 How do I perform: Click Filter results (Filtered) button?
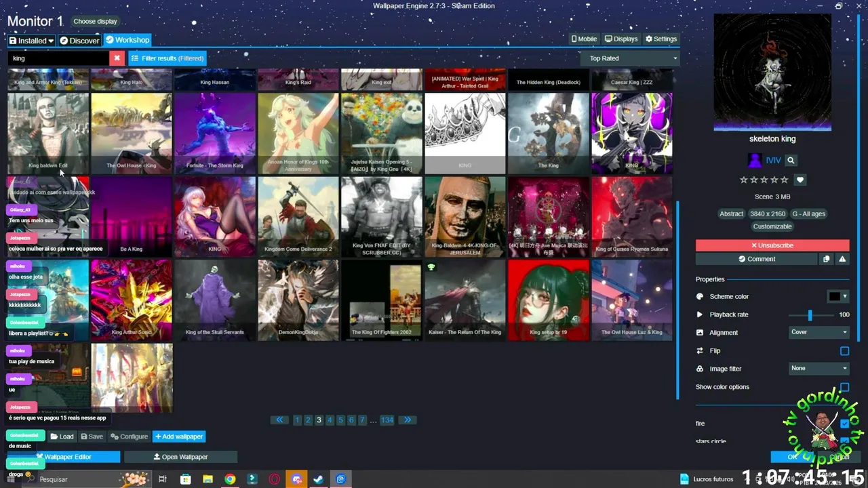[x=167, y=58]
